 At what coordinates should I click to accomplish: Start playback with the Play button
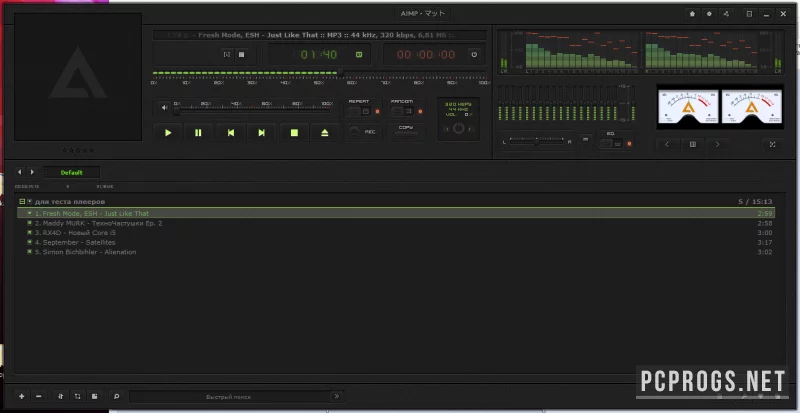coord(168,133)
